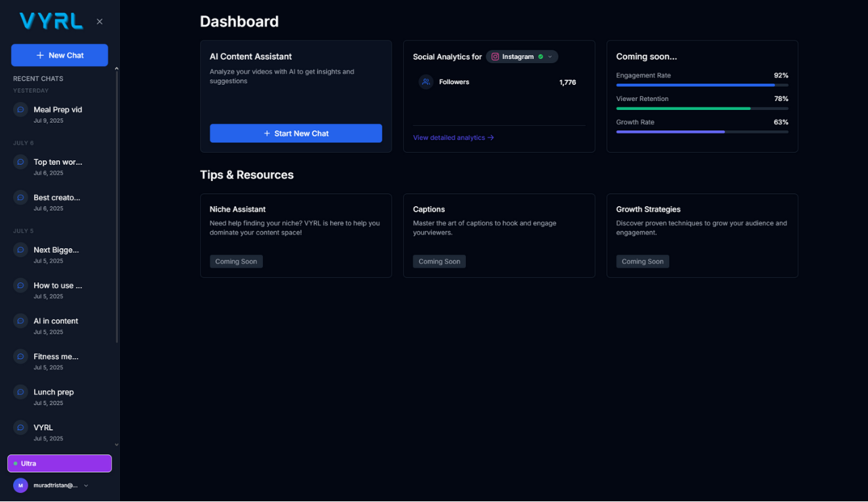This screenshot has height=502, width=868.
Task: Click chat icon next to Fitness me...
Action: pyautogui.click(x=20, y=357)
